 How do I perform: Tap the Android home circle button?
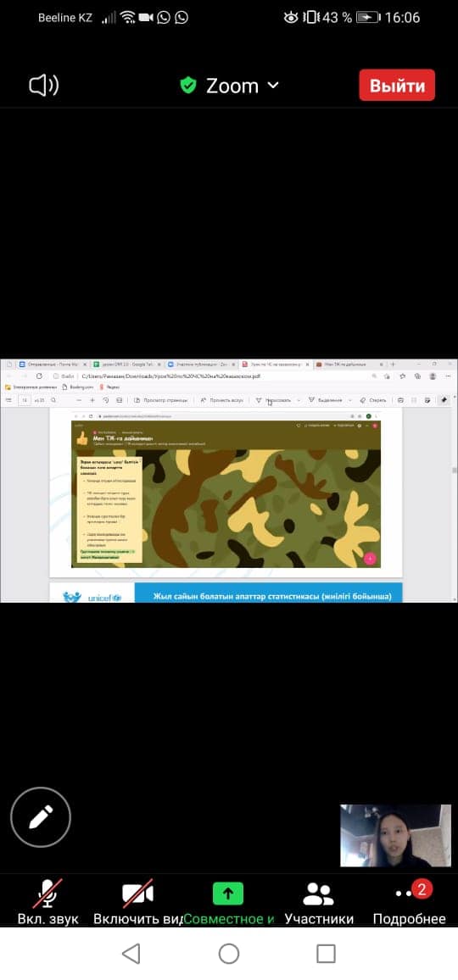(x=228, y=954)
